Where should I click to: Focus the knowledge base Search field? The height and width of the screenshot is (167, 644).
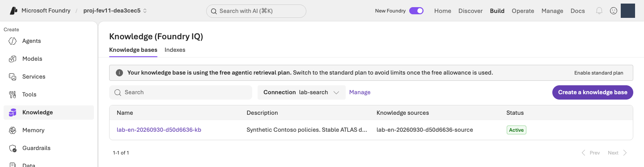[181, 92]
